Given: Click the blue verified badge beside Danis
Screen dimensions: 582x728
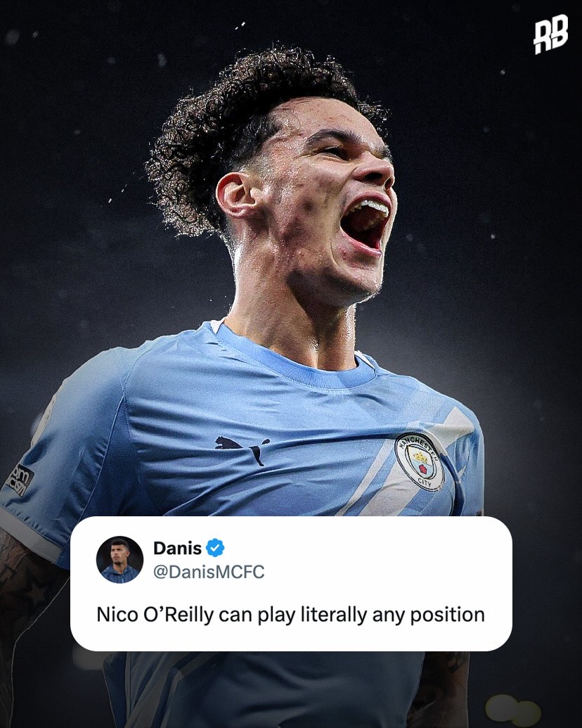Looking at the screenshot, I should (x=215, y=548).
